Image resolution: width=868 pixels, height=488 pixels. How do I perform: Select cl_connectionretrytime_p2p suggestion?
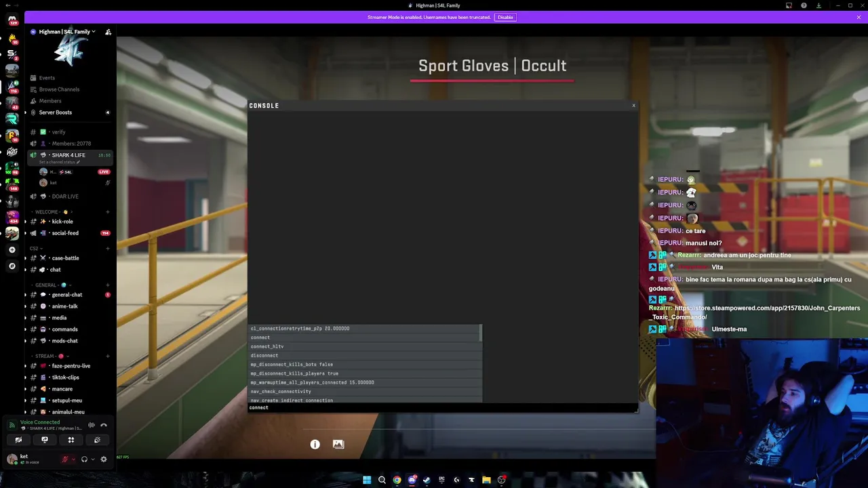click(365, 329)
